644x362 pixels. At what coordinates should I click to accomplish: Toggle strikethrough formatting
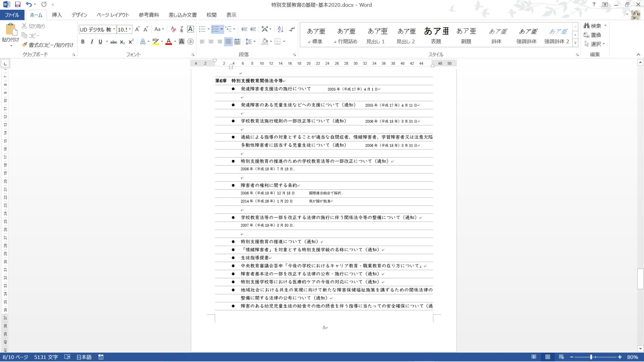[x=113, y=42]
